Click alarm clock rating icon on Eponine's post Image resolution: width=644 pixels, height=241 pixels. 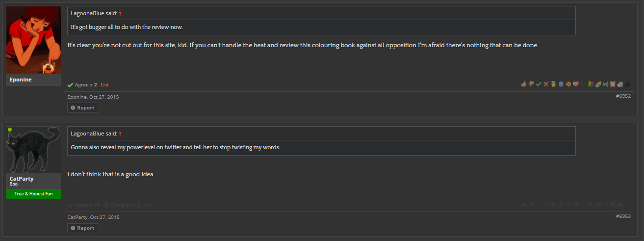click(x=613, y=84)
